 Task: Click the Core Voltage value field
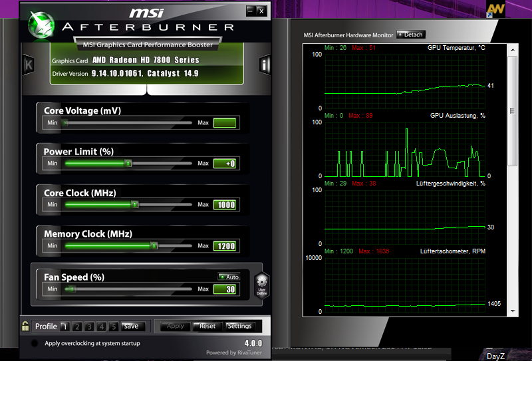point(225,123)
